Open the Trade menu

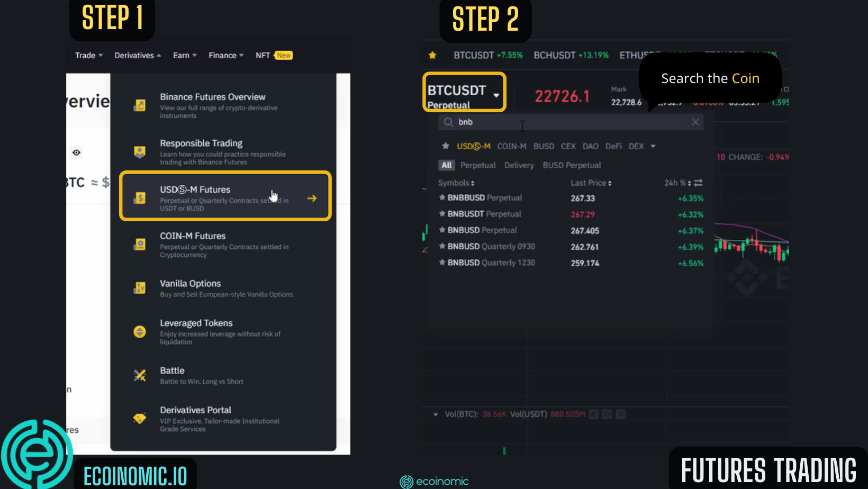pos(88,56)
